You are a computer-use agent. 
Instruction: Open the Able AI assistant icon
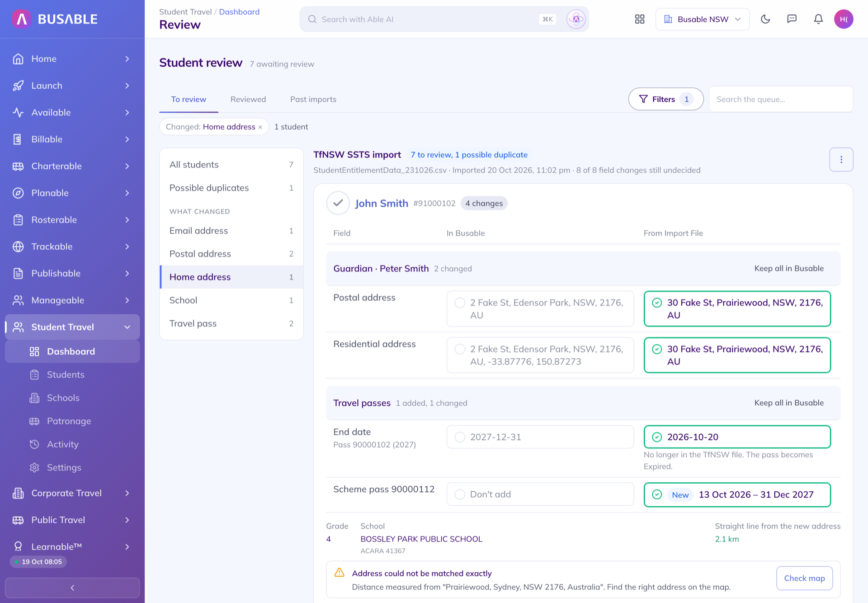[x=576, y=19]
